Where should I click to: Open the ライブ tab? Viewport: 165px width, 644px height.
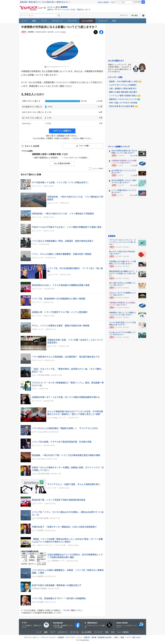(44, 21)
